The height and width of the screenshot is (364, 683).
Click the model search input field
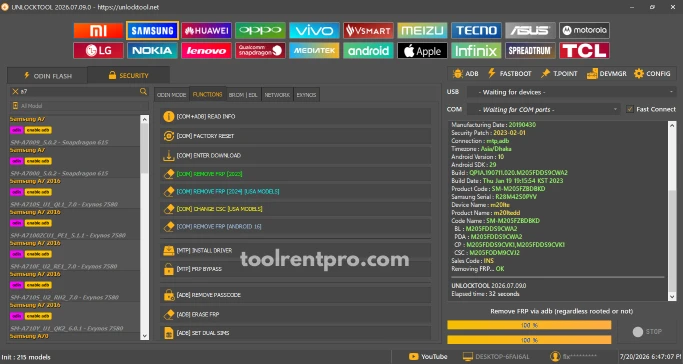[x=79, y=91]
